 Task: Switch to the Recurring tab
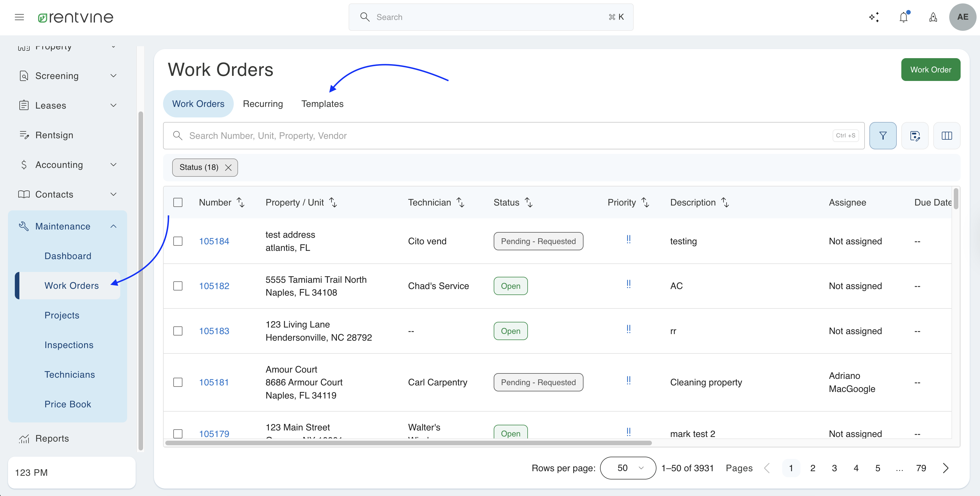pos(263,104)
